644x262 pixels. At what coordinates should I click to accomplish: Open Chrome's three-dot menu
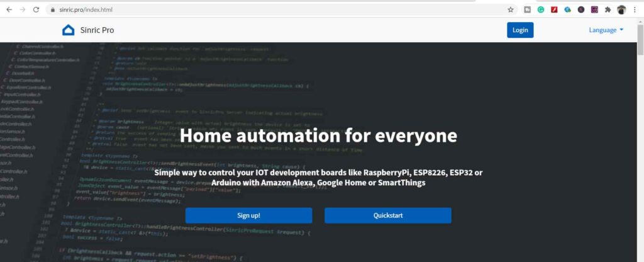[635, 9]
